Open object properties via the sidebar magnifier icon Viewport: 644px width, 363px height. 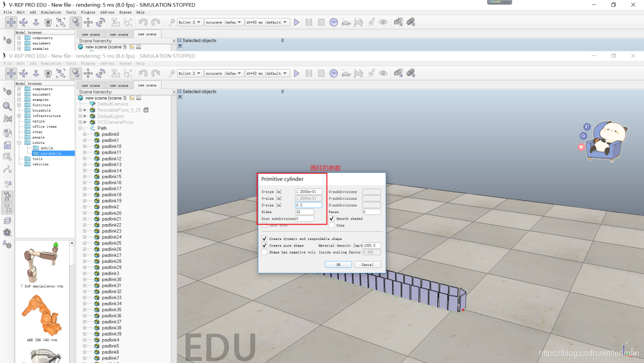(x=7, y=106)
